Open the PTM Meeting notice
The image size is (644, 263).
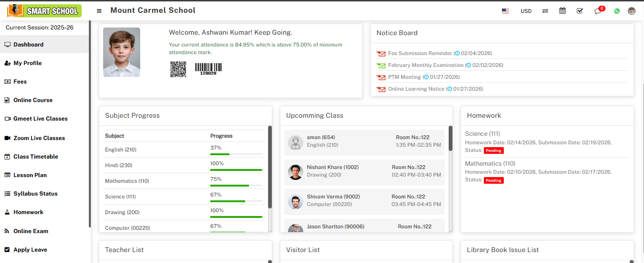click(x=404, y=77)
